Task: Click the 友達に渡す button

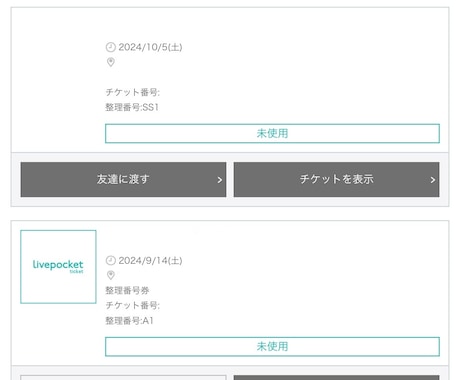Action: [x=123, y=179]
